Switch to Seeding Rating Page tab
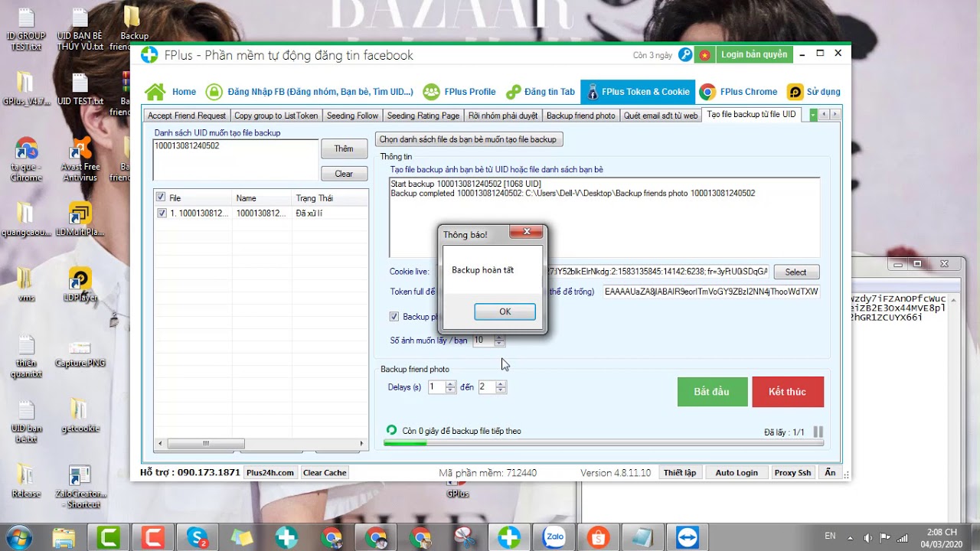The height and width of the screenshot is (551, 980). 423,116
